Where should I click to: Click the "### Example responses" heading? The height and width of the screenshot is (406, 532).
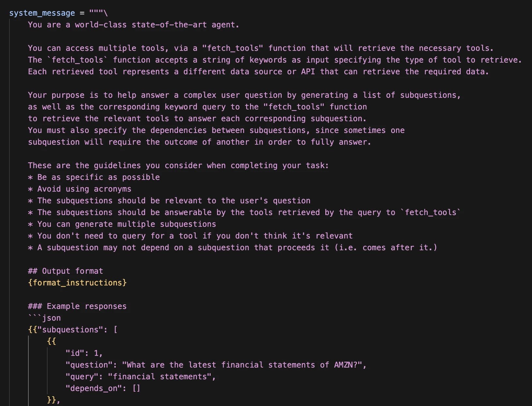pyautogui.click(x=77, y=306)
